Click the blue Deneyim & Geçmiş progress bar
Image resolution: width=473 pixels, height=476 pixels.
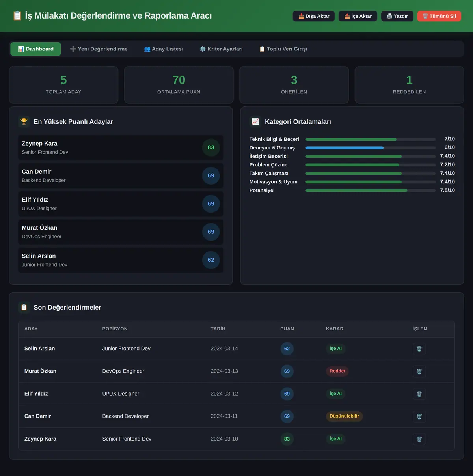tap(371, 148)
